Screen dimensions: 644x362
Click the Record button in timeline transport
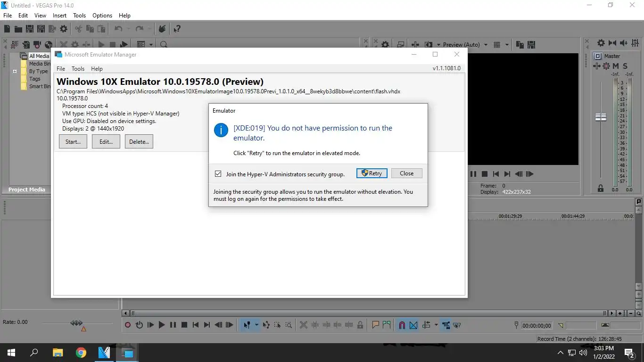point(128,325)
